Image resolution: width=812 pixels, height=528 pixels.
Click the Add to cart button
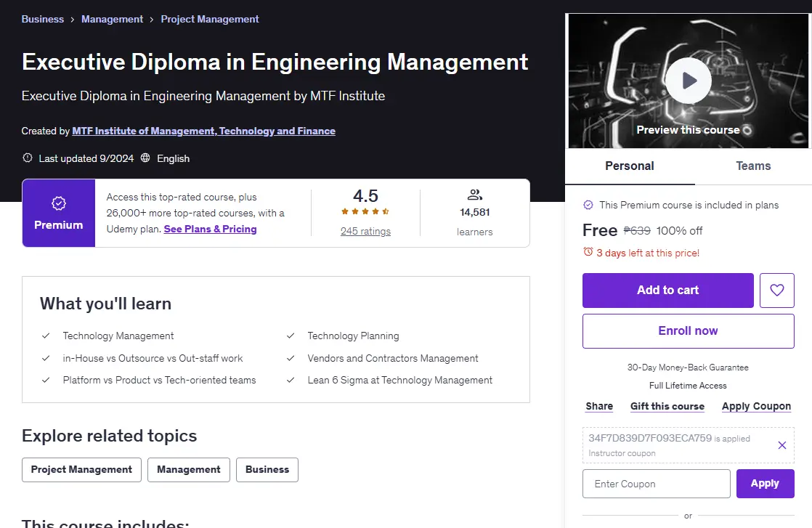coord(668,291)
